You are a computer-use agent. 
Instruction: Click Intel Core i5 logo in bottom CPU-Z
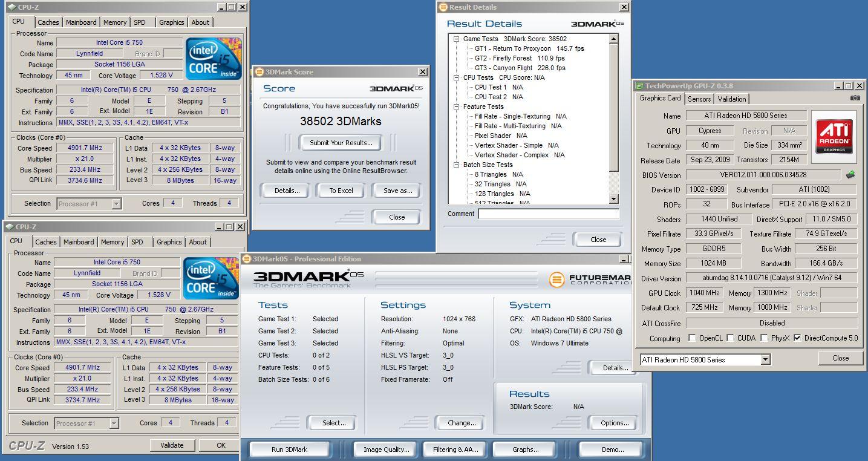211,278
